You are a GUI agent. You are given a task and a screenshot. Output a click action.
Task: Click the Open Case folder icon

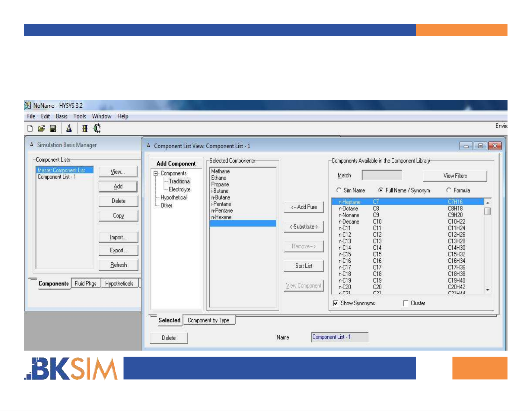click(x=41, y=128)
